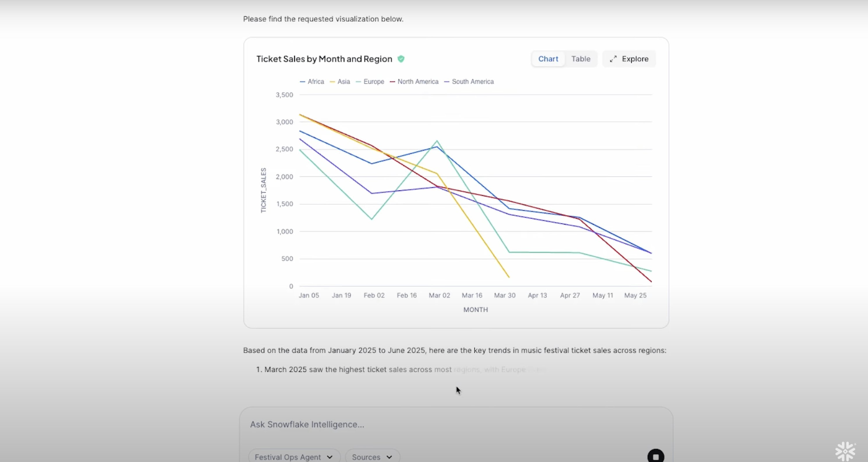Click the 3,000 y-axis value

(x=284, y=122)
